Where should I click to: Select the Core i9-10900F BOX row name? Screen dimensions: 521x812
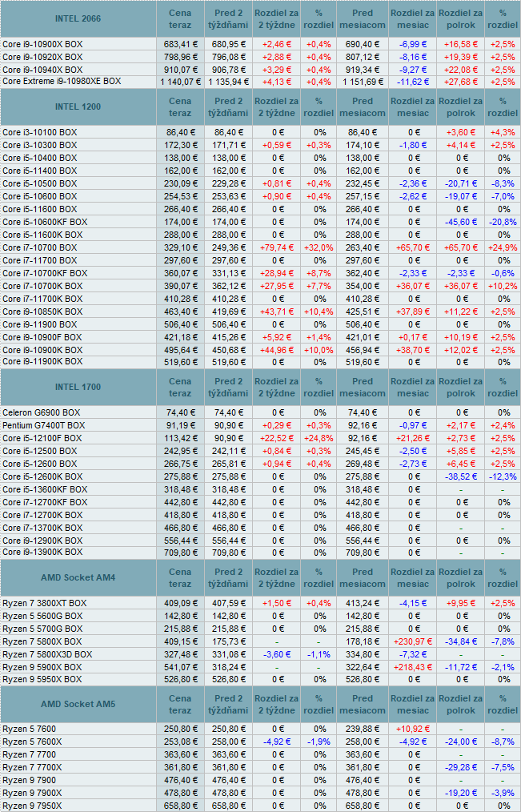tap(42, 337)
